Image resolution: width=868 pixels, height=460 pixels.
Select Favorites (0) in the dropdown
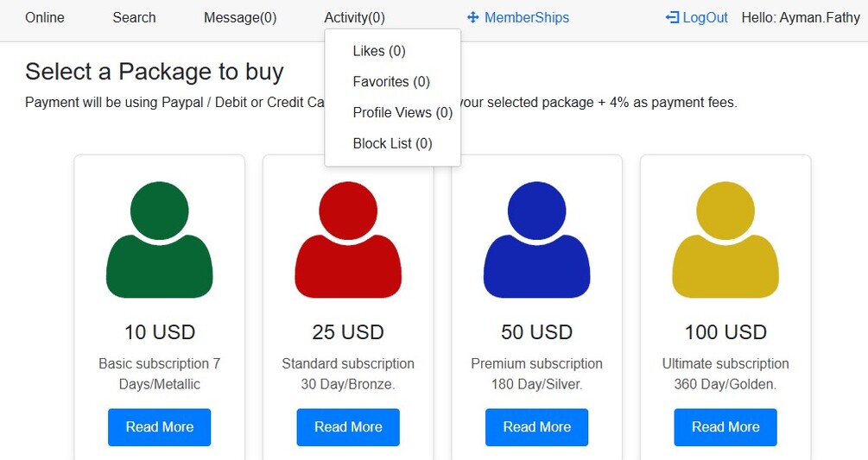tap(391, 82)
